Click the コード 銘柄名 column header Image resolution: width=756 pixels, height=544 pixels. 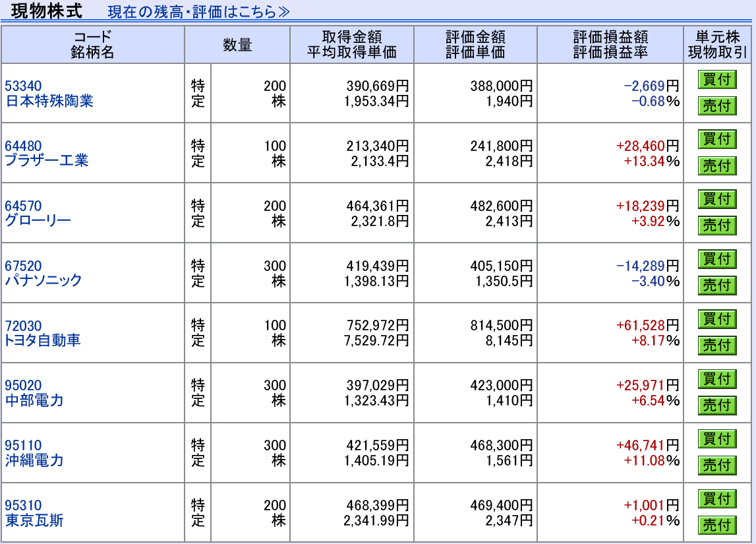pos(92,44)
